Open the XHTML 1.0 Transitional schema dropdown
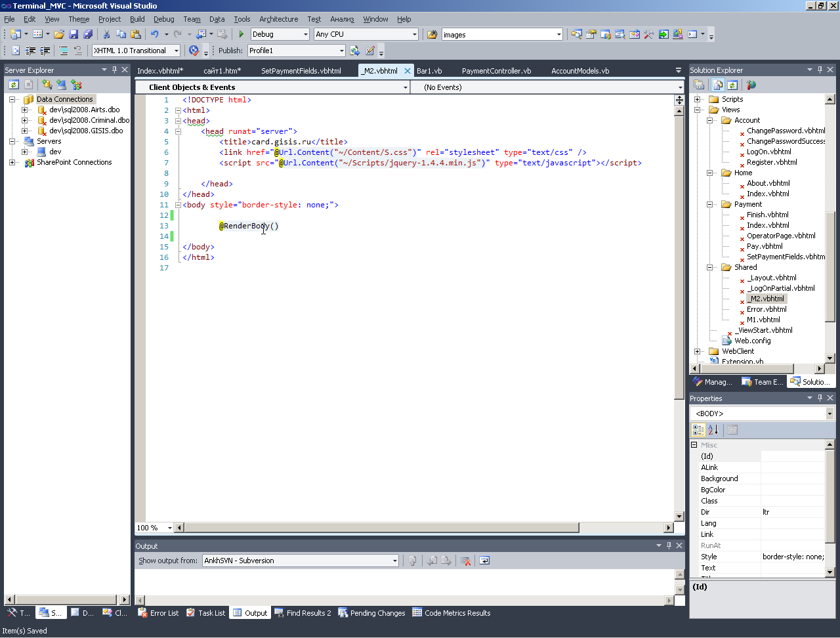This screenshot has height=638, width=840. click(x=176, y=51)
